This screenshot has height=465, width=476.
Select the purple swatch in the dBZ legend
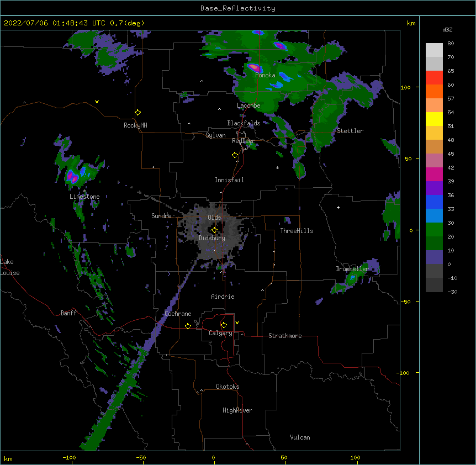[434, 188]
